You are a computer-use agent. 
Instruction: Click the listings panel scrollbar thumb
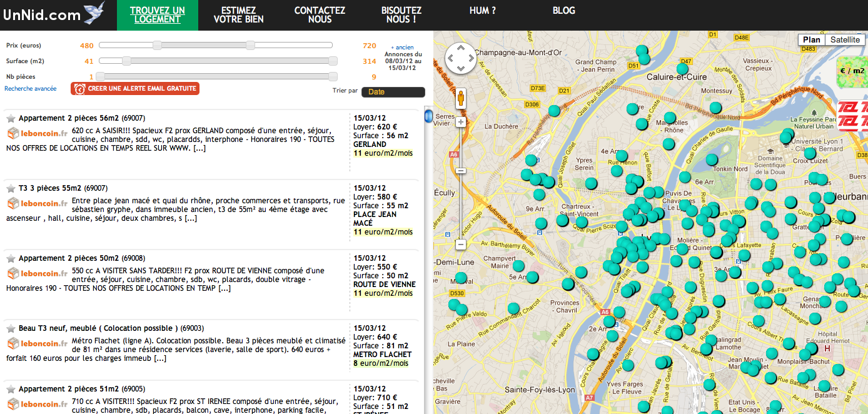[428, 116]
